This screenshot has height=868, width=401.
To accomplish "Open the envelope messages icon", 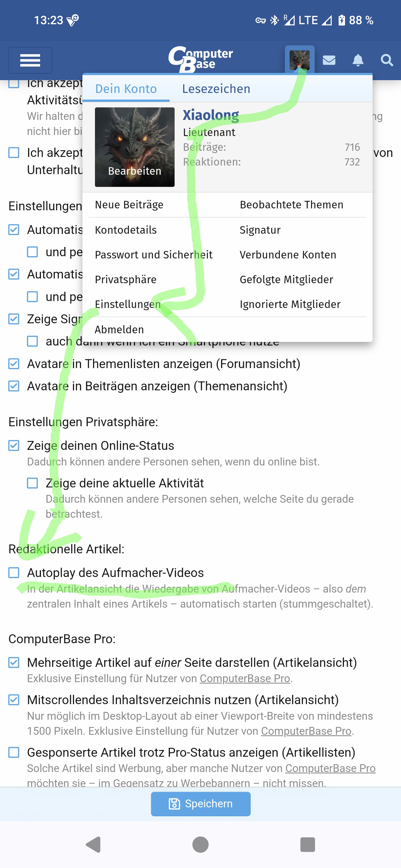I will [x=329, y=60].
